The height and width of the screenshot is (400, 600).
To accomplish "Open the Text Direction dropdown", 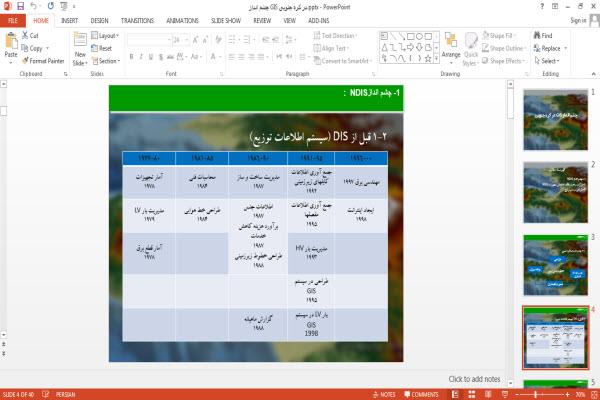I will coord(336,36).
